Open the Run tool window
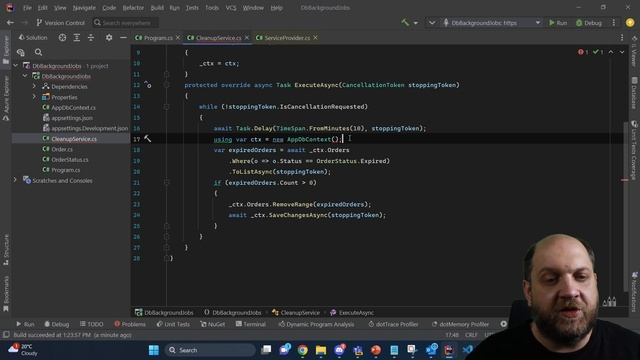This screenshot has height=360, width=640. pos(25,324)
